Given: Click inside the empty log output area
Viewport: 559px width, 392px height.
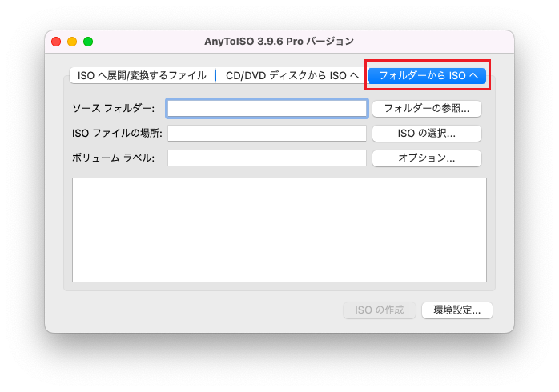Looking at the screenshot, I should tap(279, 230).
